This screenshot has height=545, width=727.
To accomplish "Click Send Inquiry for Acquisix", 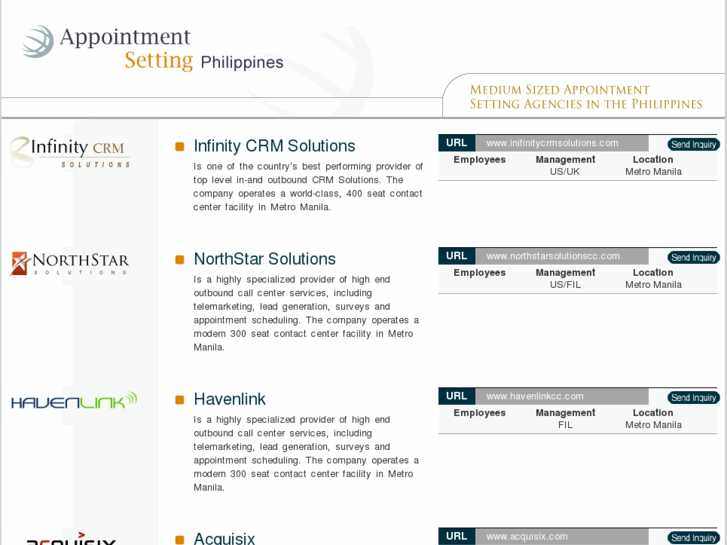I will click(694, 538).
